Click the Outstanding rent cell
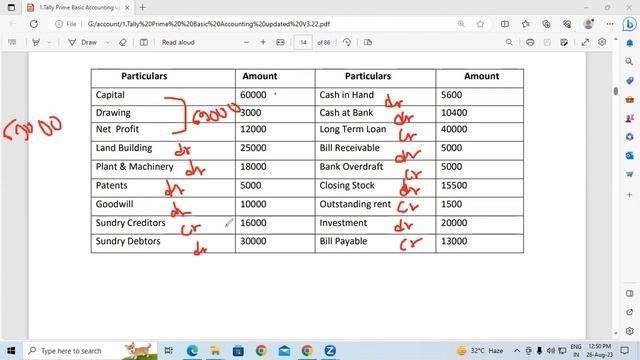This screenshot has height=360, width=640. 375,207
